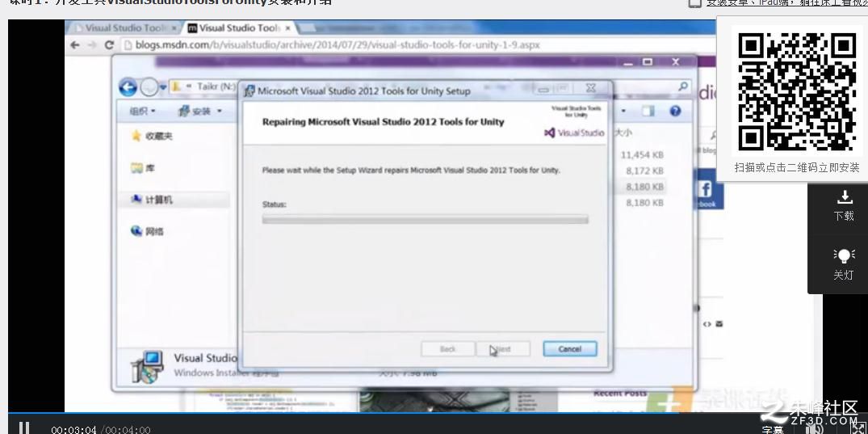Screen dimensions: 868x434
Task: Click Explorer's greyed forward arrow
Action: (149, 87)
